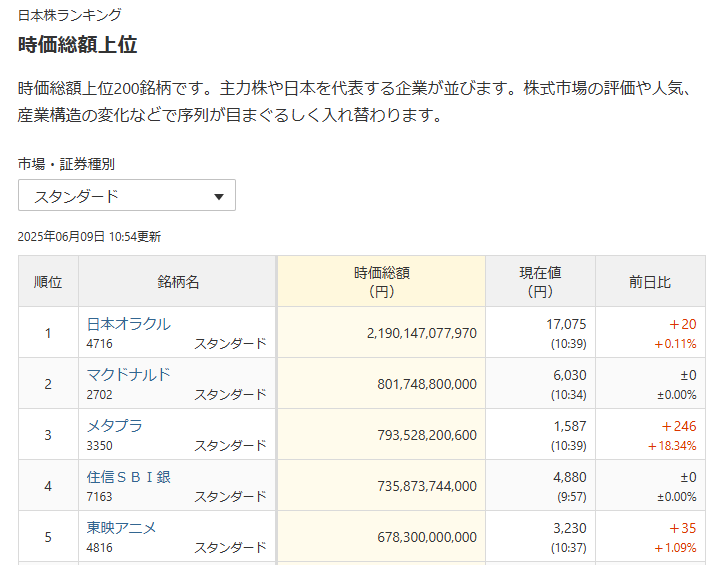724x565 pixels.
Task: Click the +35 change for 東映アニメ
Action: 682,528
